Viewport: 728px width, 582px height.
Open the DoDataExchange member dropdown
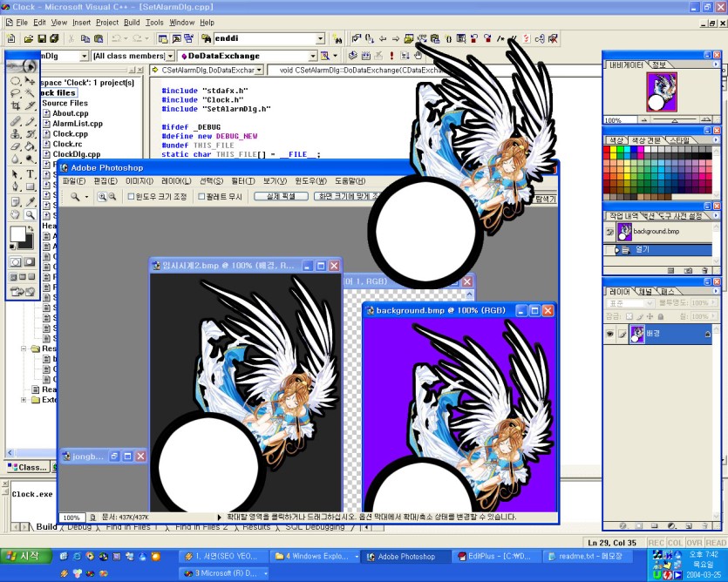(x=313, y=56)
